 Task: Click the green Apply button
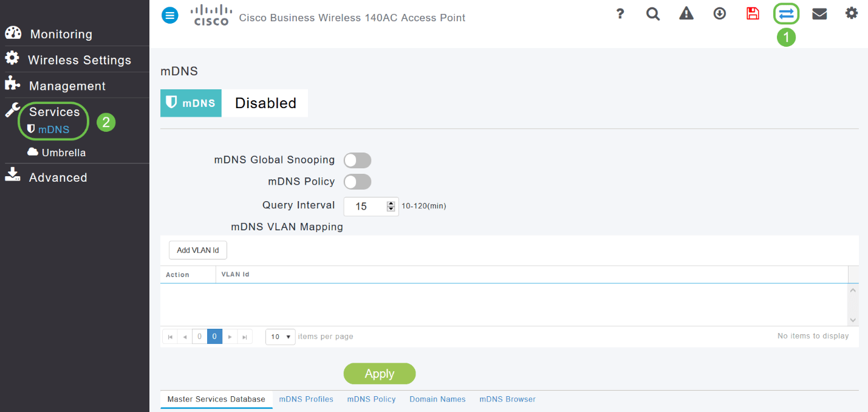click(380, 374)
